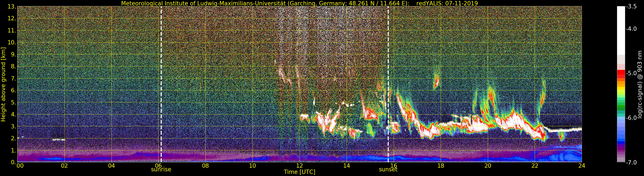The width and height of the screenshot is (644, 176).
Task: Click the time axis tick label '20'
Action: click(488, 166)
